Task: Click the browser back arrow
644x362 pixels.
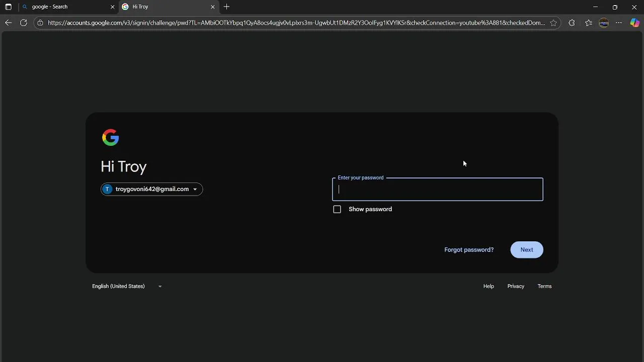Action: click(8, 23)
